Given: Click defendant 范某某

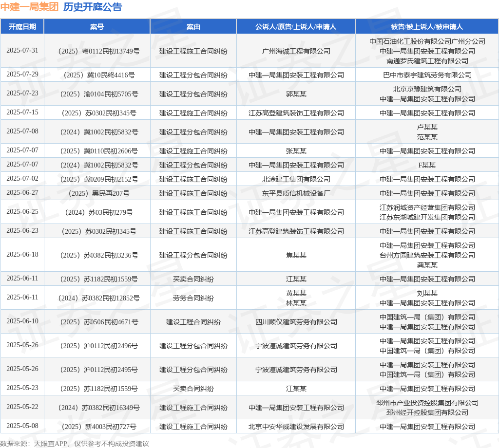Looking at the screenshot, I should click(427, 137).
